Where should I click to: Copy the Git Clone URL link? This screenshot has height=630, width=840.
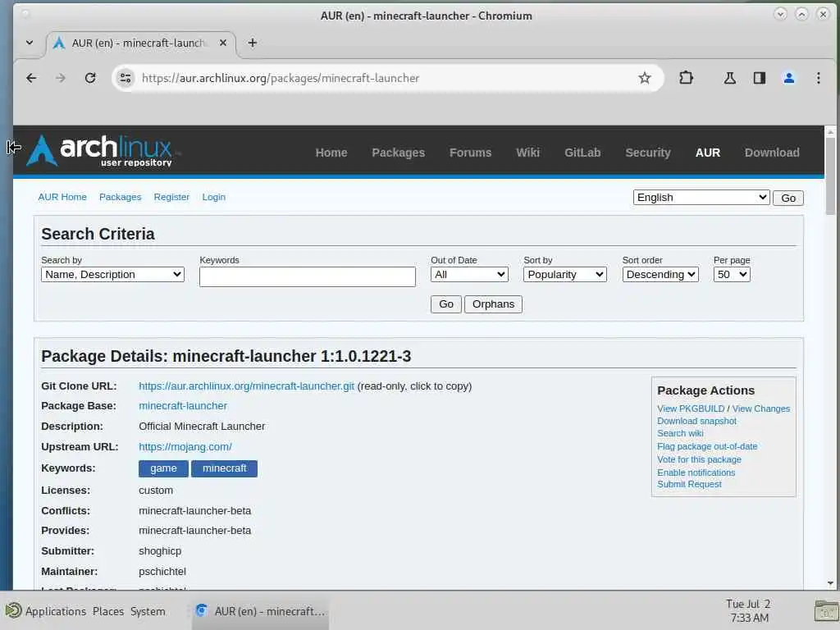(x=246, y=386)
